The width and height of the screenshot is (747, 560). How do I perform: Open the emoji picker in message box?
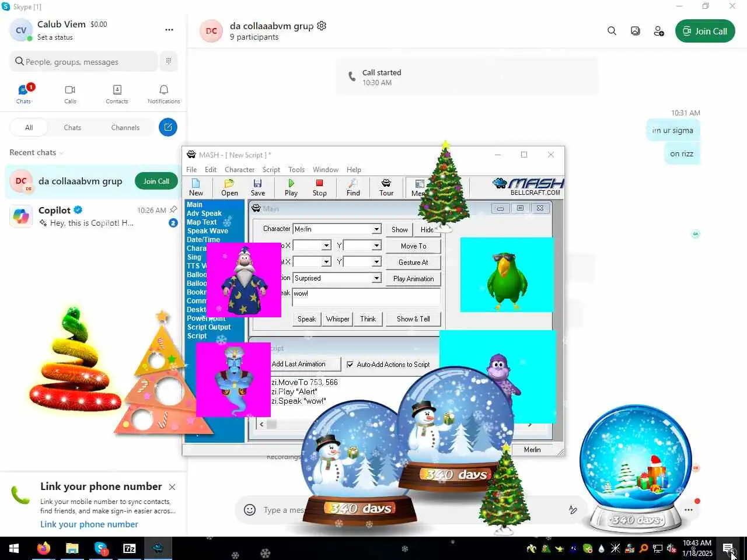click(250, 510)
